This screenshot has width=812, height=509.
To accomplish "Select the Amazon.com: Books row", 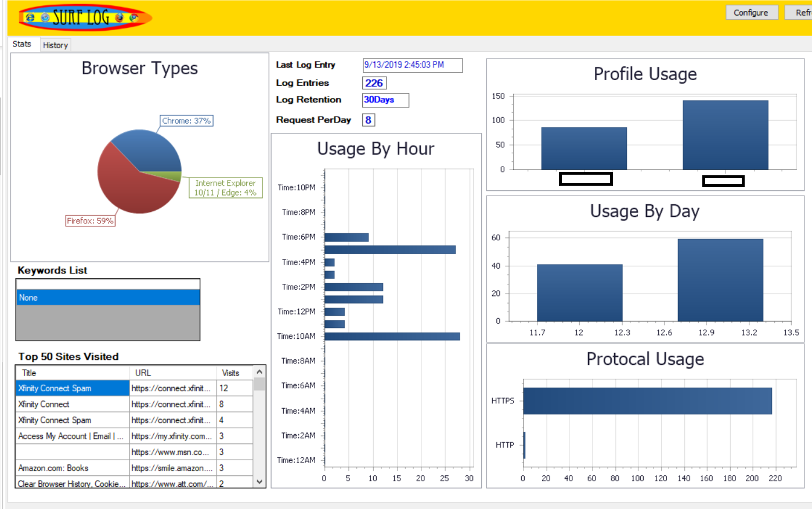I will [x=134, y=468].
